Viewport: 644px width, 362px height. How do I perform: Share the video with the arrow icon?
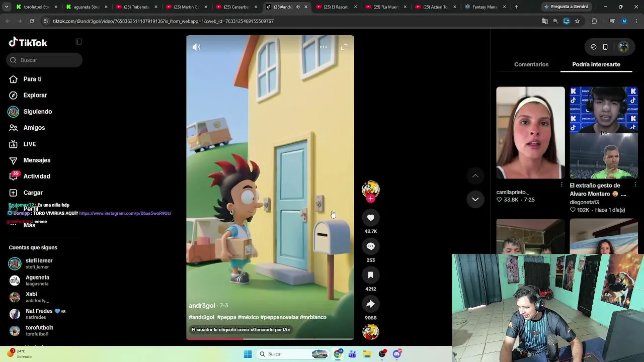pyautogui.click(x=371, y=304)
